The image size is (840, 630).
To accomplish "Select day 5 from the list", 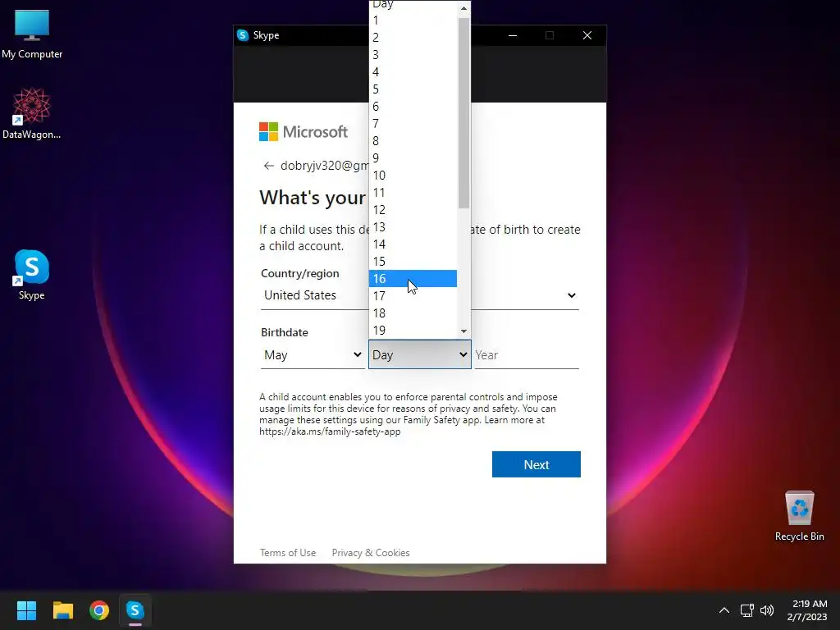I will coord(413,89).
